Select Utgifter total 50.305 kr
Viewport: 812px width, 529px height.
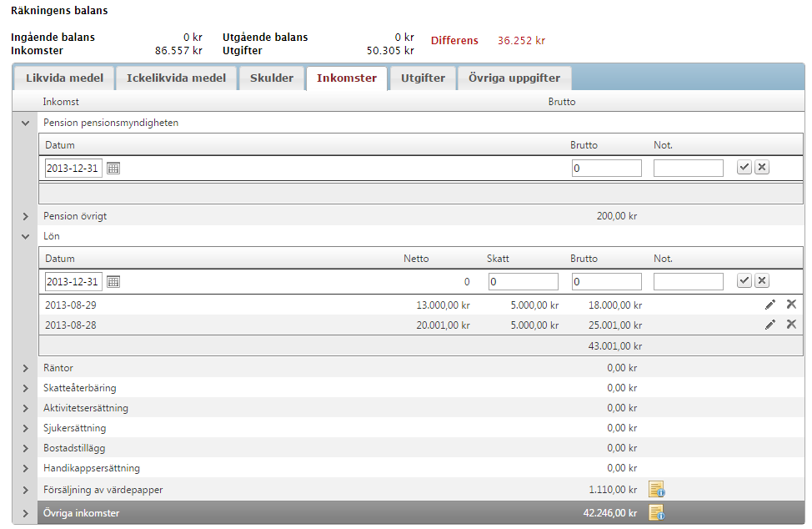point(390,51)
